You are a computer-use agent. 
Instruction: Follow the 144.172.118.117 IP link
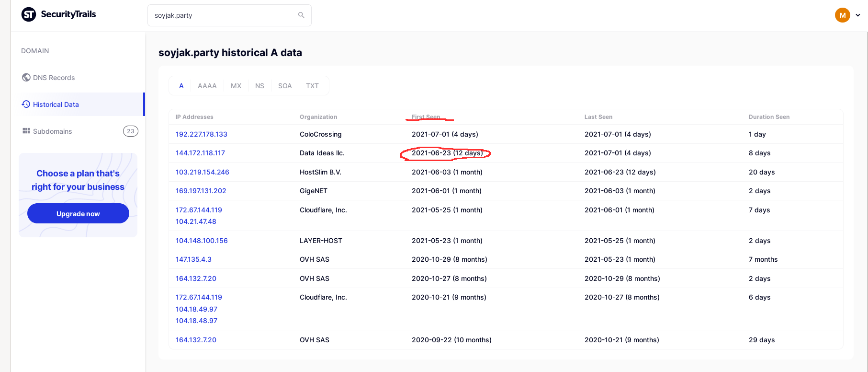tap(200, 153)
